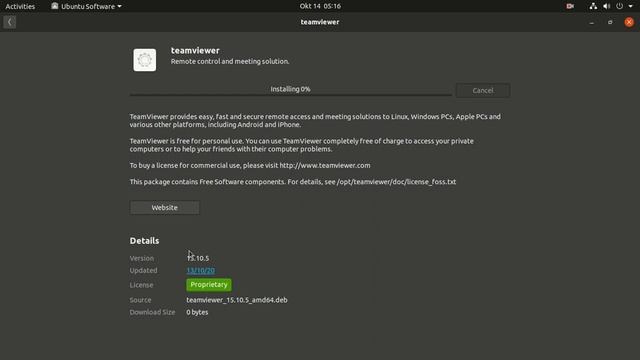Screen dimensions: 640x360
Task: Click the 'Version' label
Action: pos(142,258)
